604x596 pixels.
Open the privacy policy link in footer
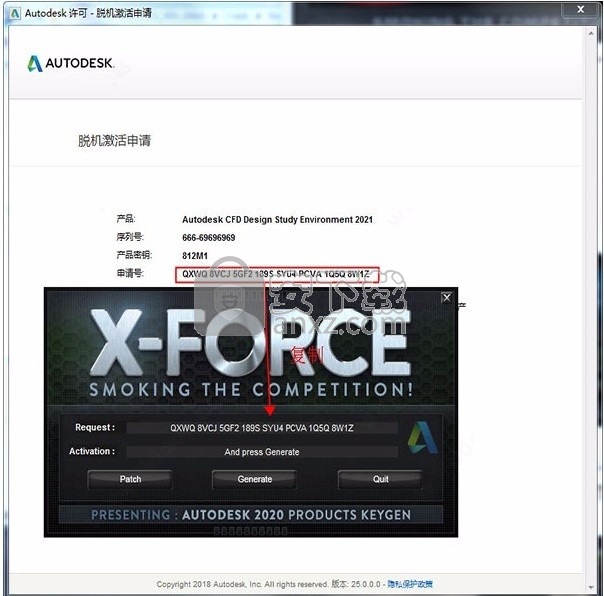[410, 584]
